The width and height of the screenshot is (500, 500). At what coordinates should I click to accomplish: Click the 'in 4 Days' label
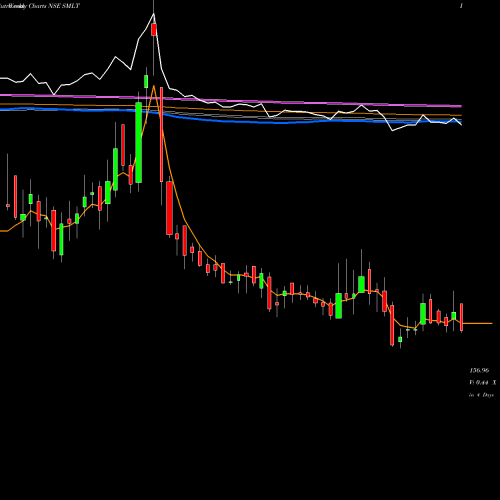coord(481,395)
